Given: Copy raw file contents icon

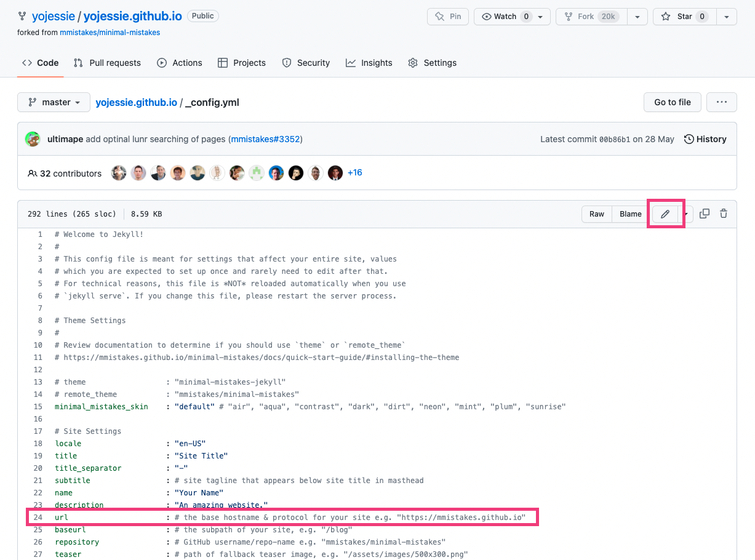Looking at the screenshot, I should click(x=705, y=214).
